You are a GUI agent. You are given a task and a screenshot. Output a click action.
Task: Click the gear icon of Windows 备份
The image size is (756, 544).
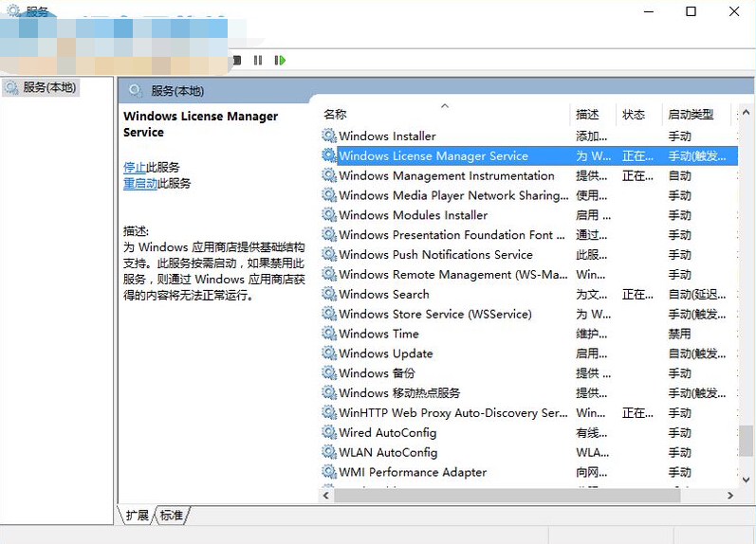[329, 373]
